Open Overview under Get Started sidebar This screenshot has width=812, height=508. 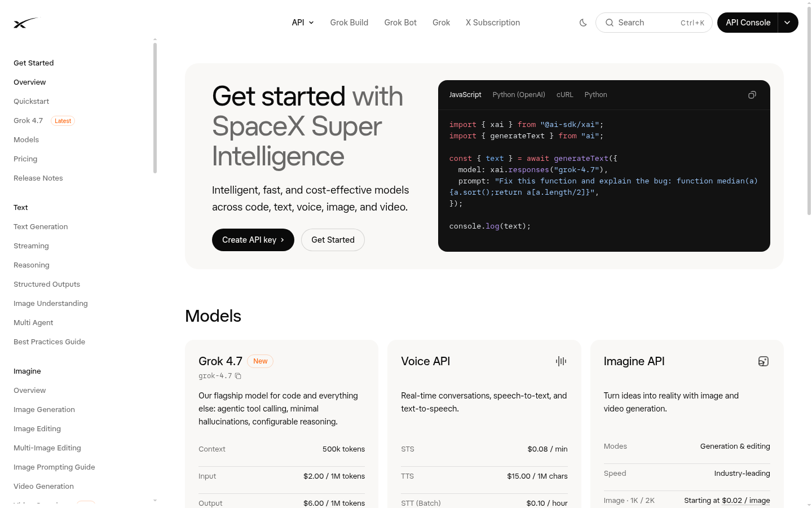click(30, 82)
